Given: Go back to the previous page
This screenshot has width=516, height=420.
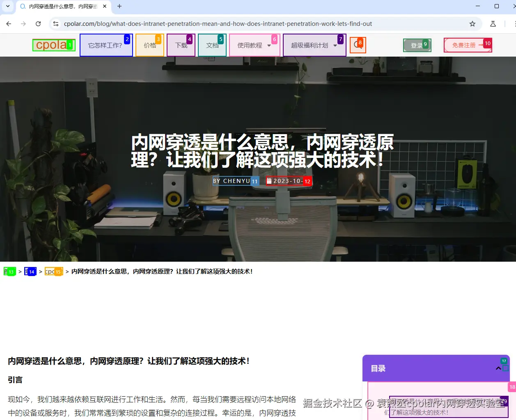Looking at the screenshot, I should pos(9,24).
